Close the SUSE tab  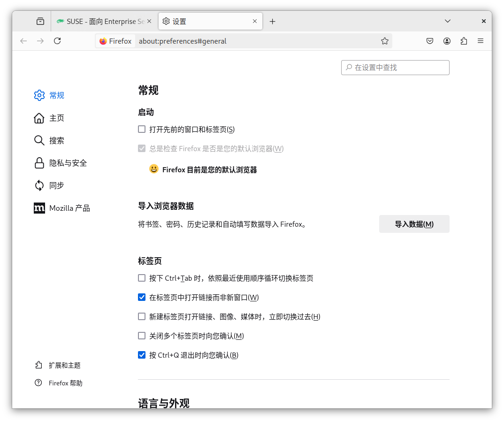[149, 21]
